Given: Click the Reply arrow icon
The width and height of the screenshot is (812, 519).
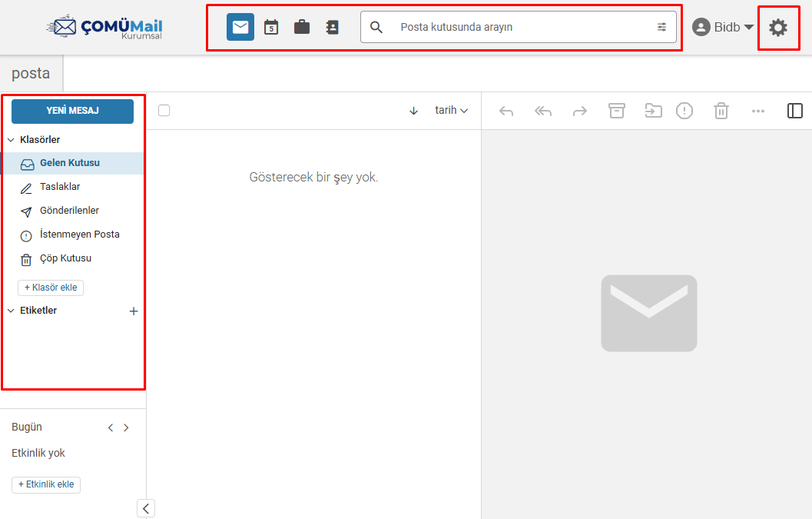Looking at the screenshot, I should pyautogui.click(x=506, y=111).
